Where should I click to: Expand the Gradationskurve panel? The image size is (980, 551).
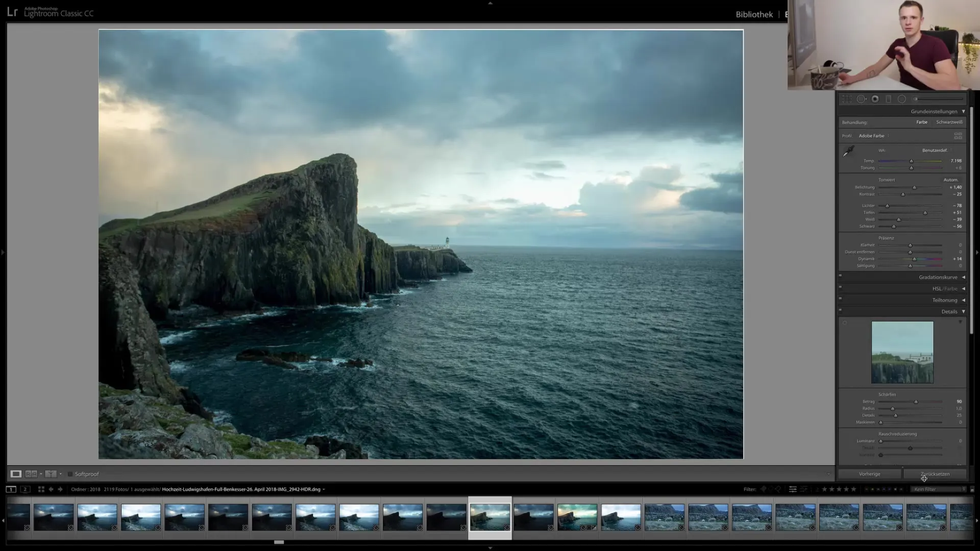964,277
